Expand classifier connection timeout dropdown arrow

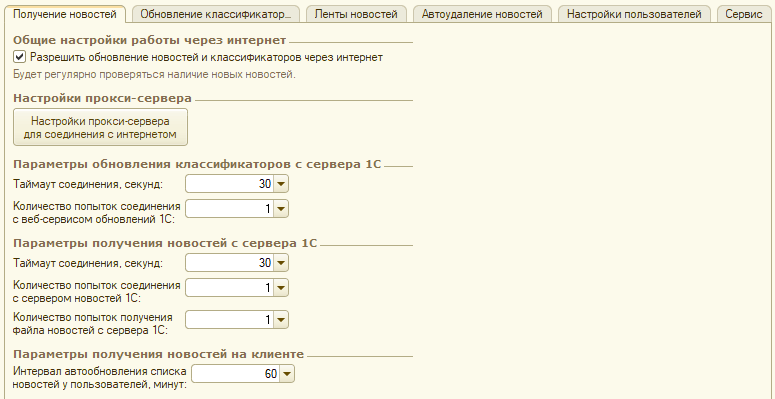click(281, 184)
